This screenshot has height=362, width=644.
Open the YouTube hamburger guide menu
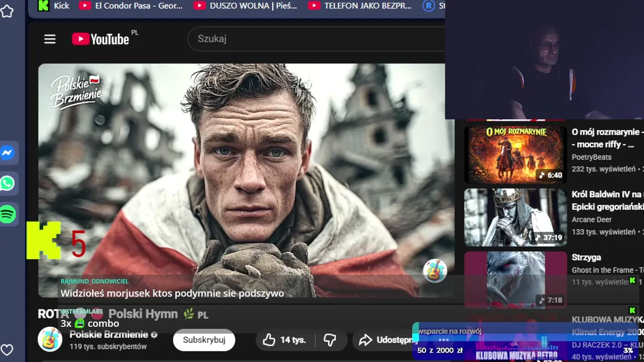point(50,39)
